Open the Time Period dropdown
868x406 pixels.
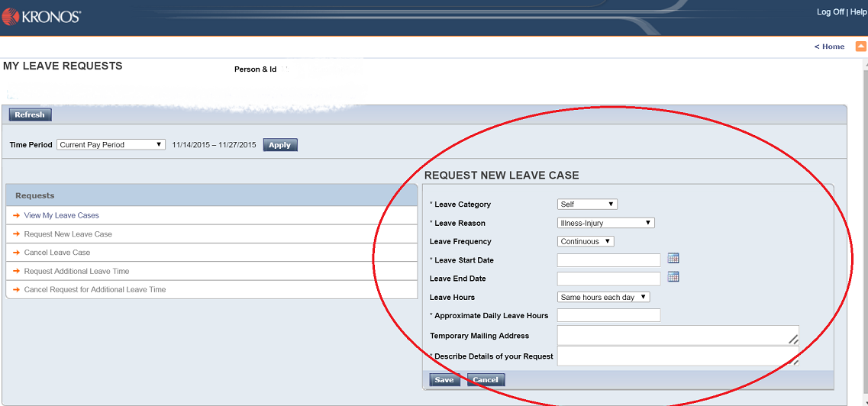[x=111, y=144]
